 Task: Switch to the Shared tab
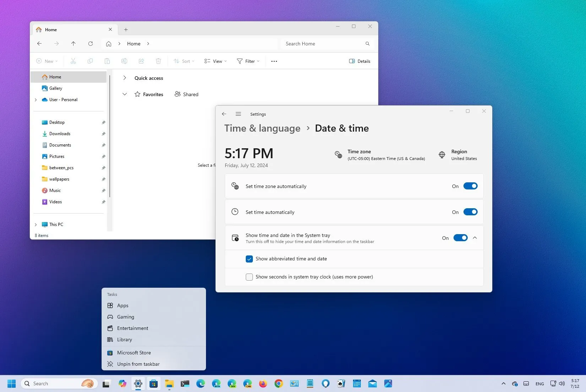click(186, 94)
